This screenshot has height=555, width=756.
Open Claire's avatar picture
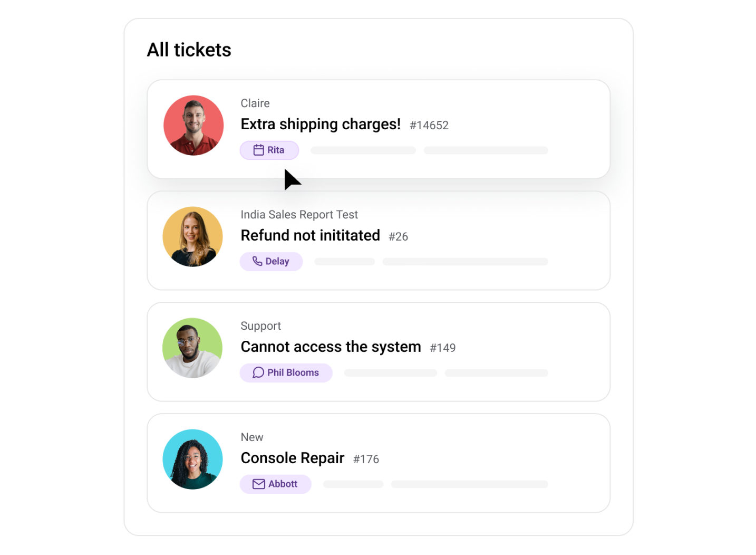tap(193, 125)
